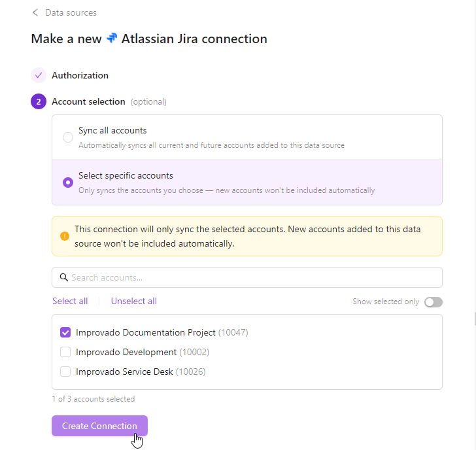Select the Sync all accounts radio button

pyautogui.click(x=68, y=137)
